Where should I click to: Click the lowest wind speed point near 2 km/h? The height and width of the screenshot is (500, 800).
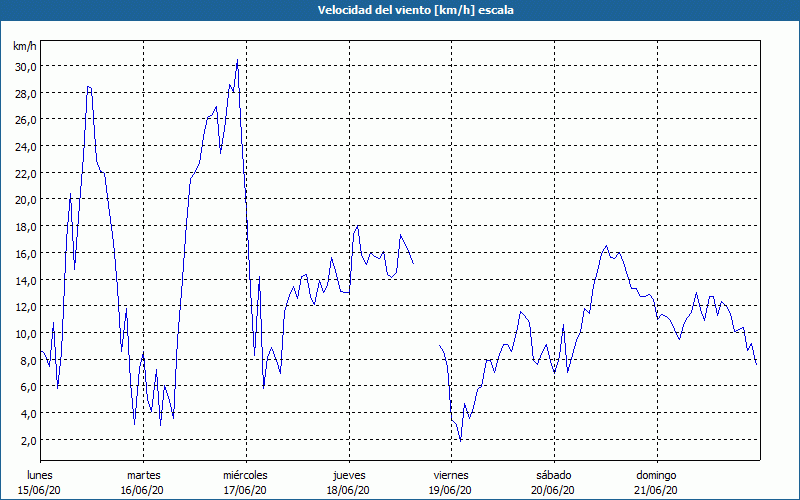461,441
